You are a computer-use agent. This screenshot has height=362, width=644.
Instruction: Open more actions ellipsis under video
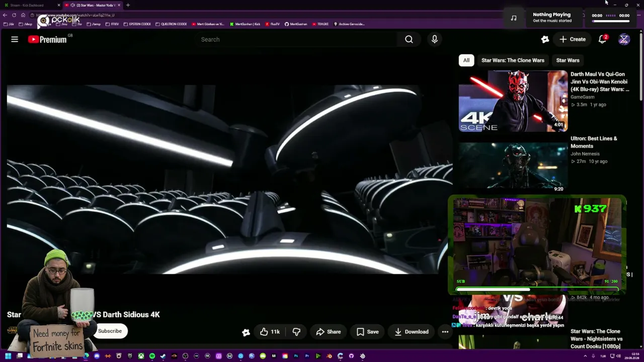pos(445,332)
